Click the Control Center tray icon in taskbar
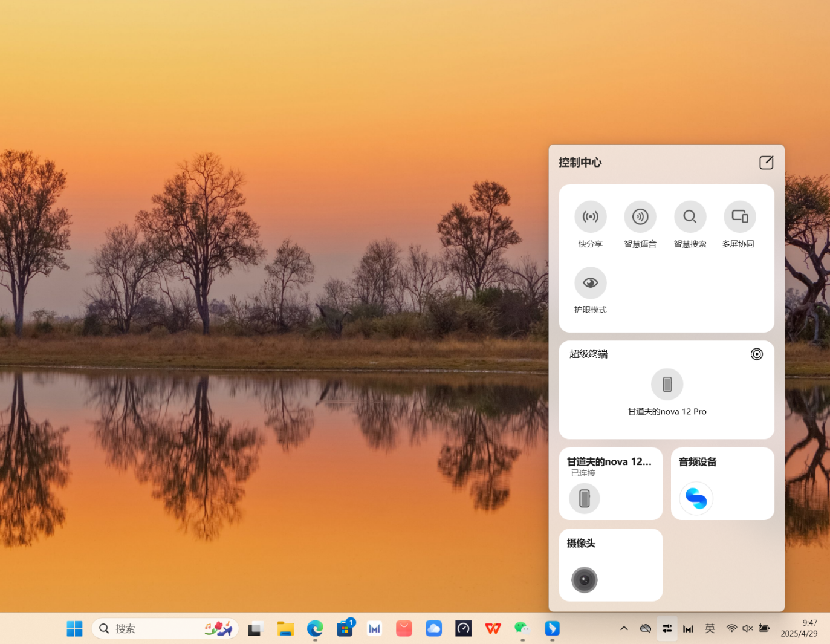This screenshot has width=830, height=644. coord(667,629)
